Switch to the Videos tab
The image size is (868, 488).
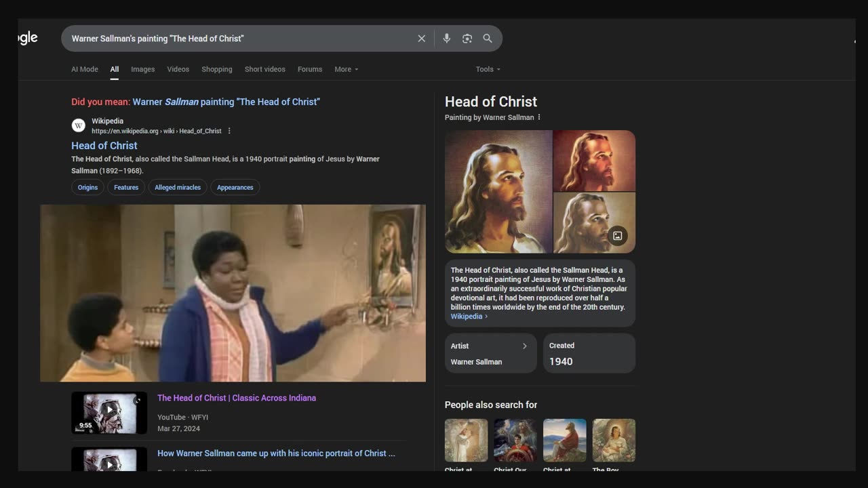[x=178, y=69]
